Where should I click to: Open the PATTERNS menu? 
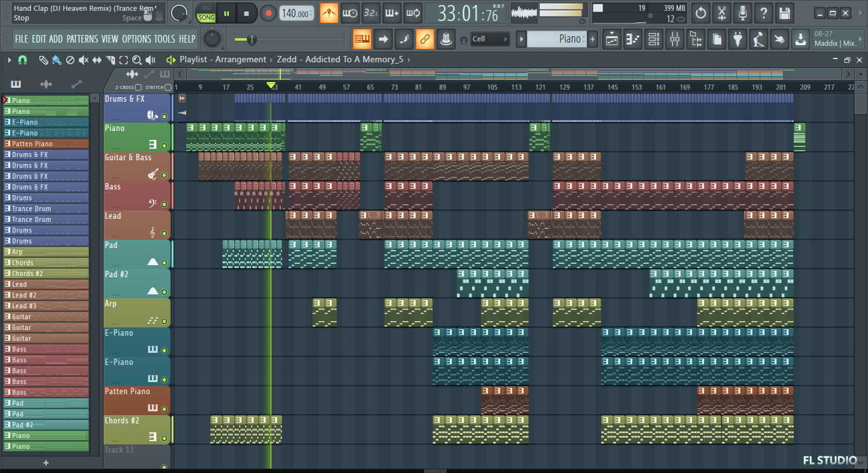click(83, 39)
